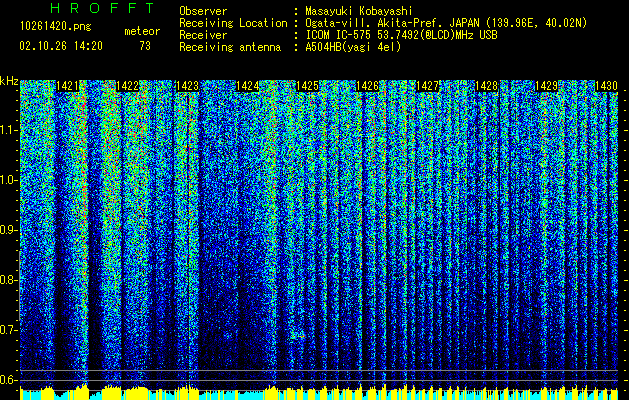Click the Receiving Location label
The image size is (629, 400).
click(233, 23)
